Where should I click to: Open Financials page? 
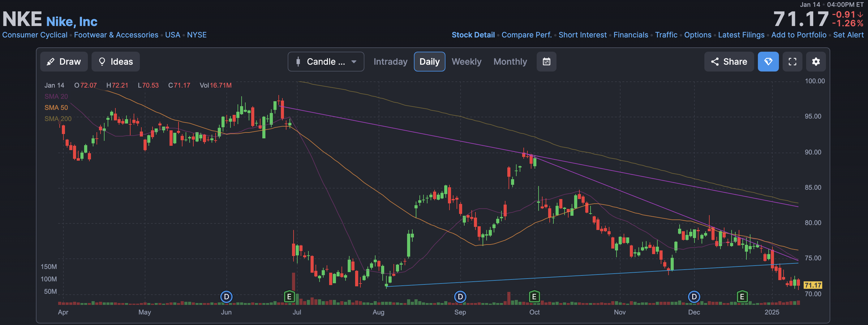pyautogui.click(x=631, y=35)
